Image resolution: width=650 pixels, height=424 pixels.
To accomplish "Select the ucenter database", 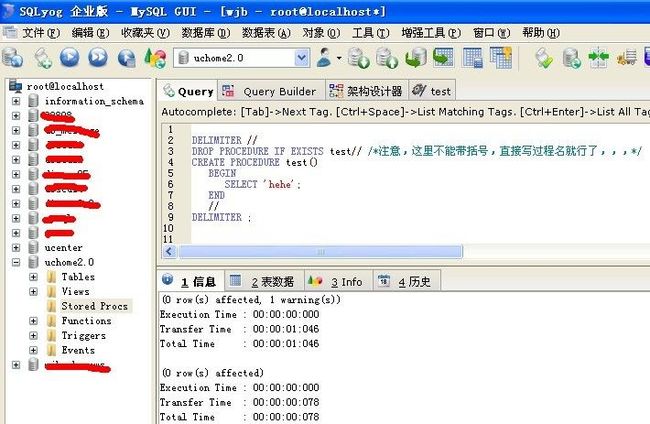I will 63,247.
